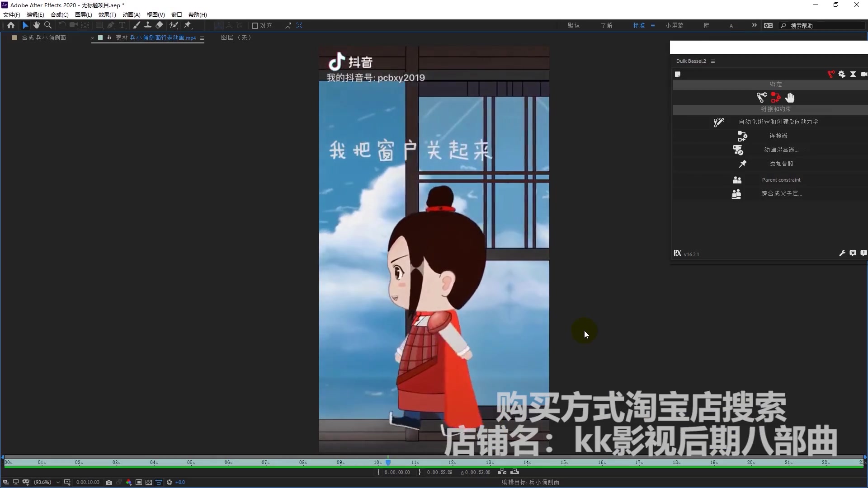Viewport: 868px width, 488px height.
Task: Open show channel color dropdown
Action: [x=129, y=482]
